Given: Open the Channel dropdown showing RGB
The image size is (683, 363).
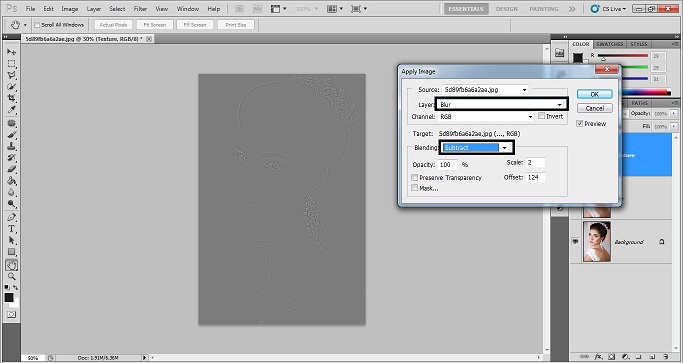Looking at the screenshot, I should (486, 117).
